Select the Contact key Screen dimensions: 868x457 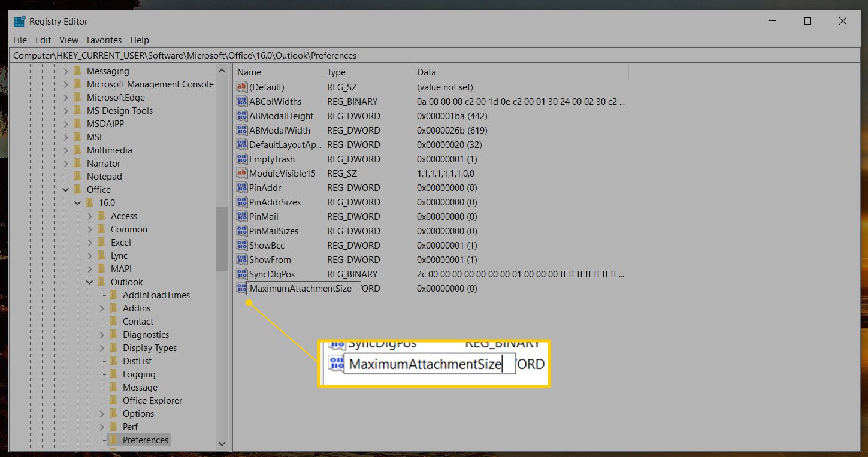point(138,321)
